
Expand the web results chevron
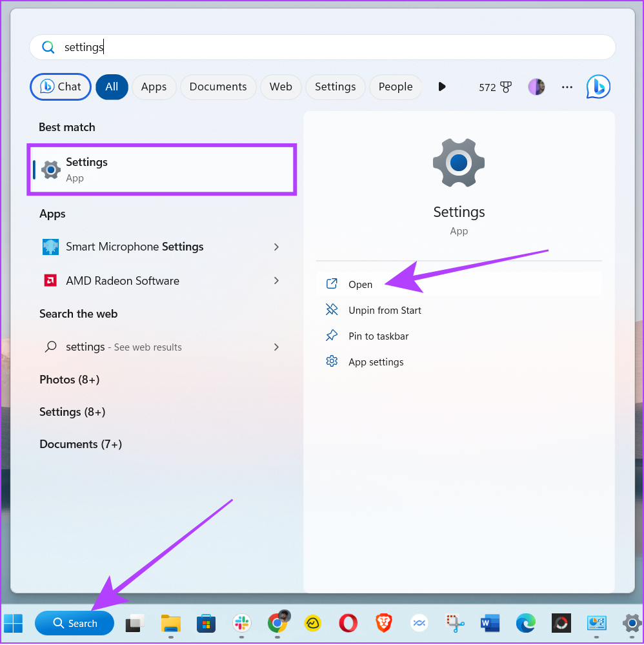pos(276,347)
